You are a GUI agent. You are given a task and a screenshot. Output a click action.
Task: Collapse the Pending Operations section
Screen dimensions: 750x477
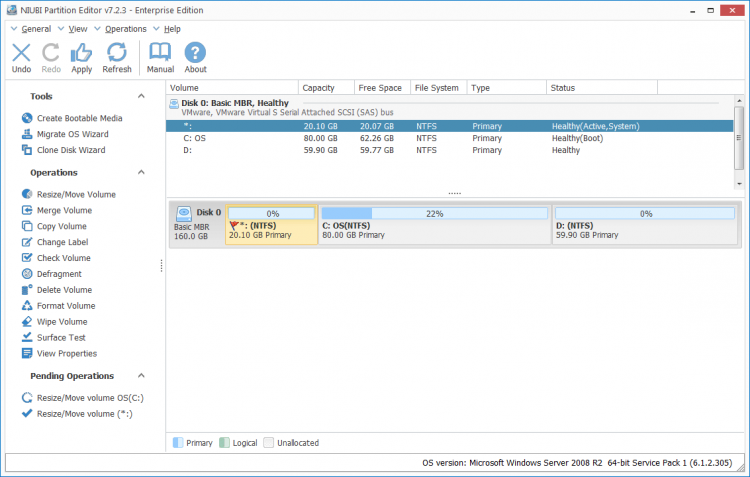click(141, 376)
